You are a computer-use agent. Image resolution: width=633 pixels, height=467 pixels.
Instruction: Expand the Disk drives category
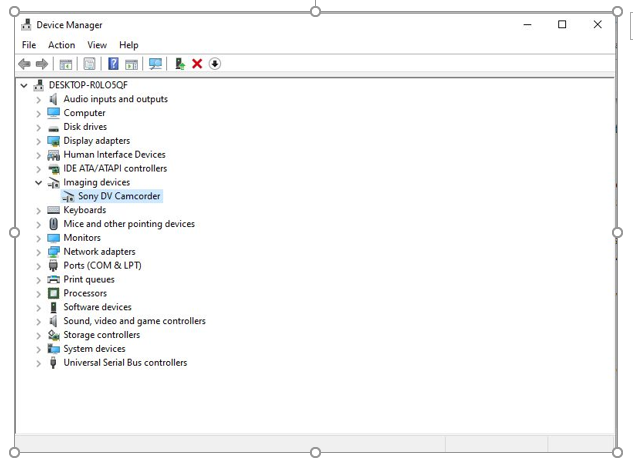tap(38, 128)
